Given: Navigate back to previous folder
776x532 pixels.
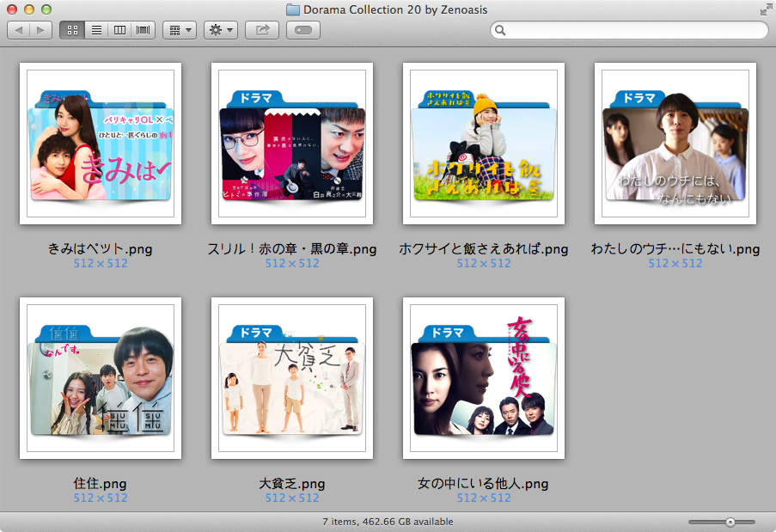Looking at the screenshot, I should [19, 29].
